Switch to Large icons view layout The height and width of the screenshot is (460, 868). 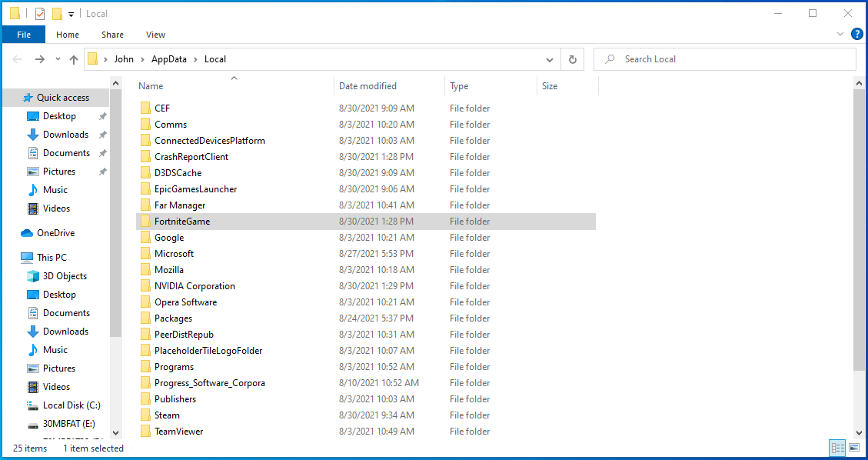[x=853, y=448]
